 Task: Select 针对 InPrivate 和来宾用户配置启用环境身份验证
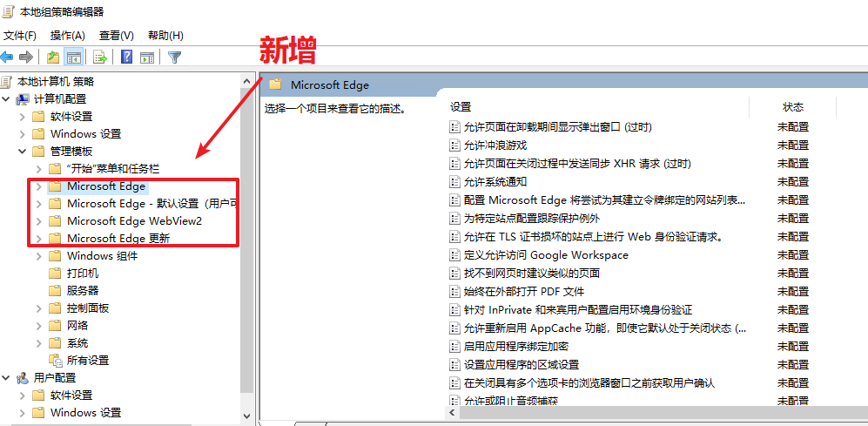[x=578, y=309]
